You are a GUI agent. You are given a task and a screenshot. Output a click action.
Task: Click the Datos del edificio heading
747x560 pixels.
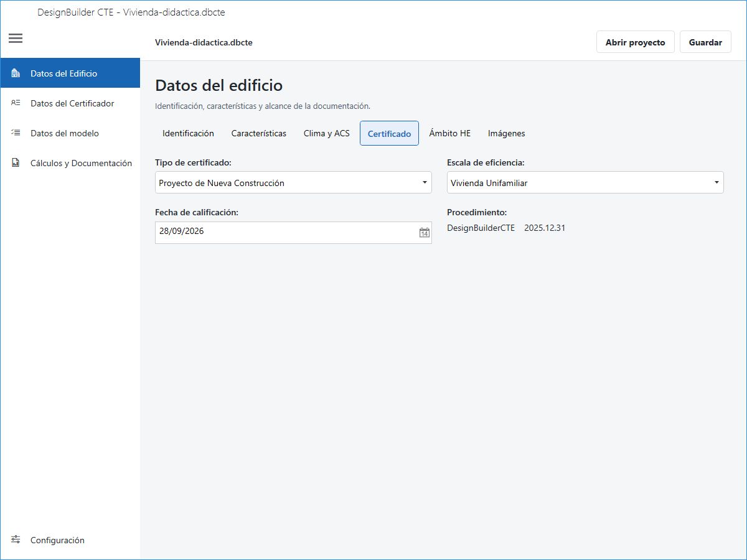[x=218, y=85]
